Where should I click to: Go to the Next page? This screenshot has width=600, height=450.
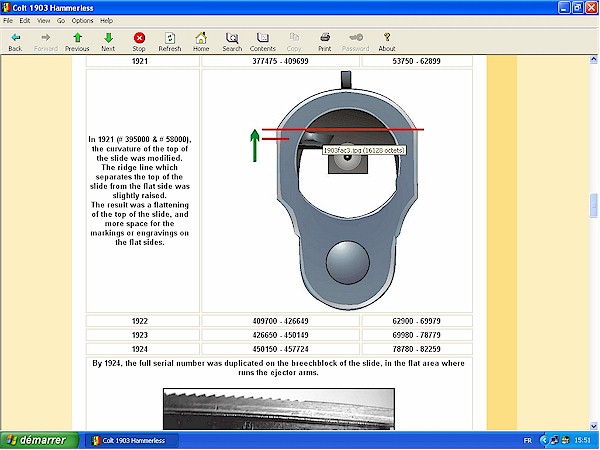pyautogui.click(x=108, y=42)
